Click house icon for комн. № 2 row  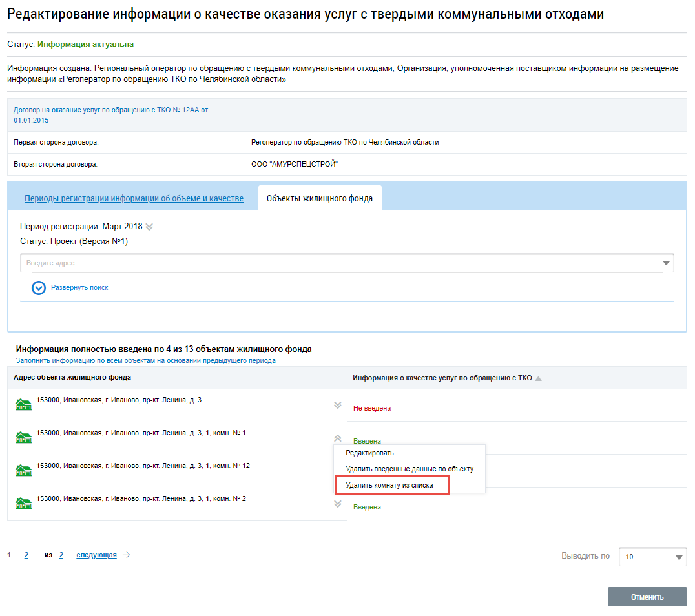tap(24, 504)
